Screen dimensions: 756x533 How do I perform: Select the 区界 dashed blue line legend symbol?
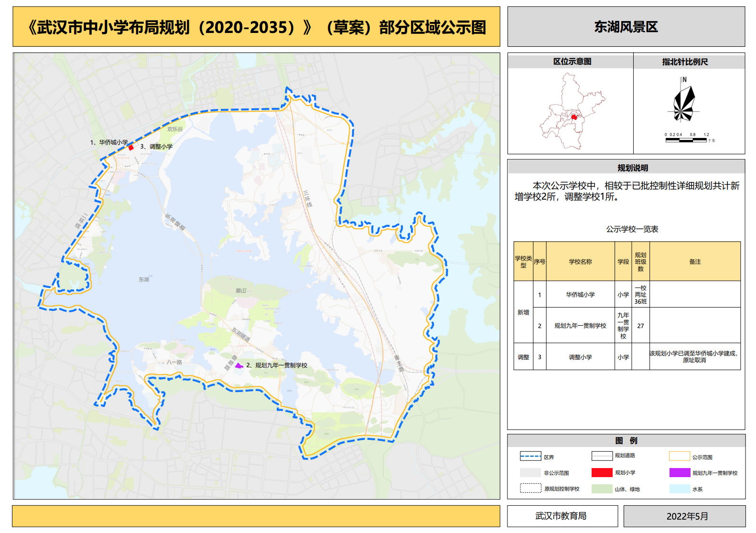(530, 457)
